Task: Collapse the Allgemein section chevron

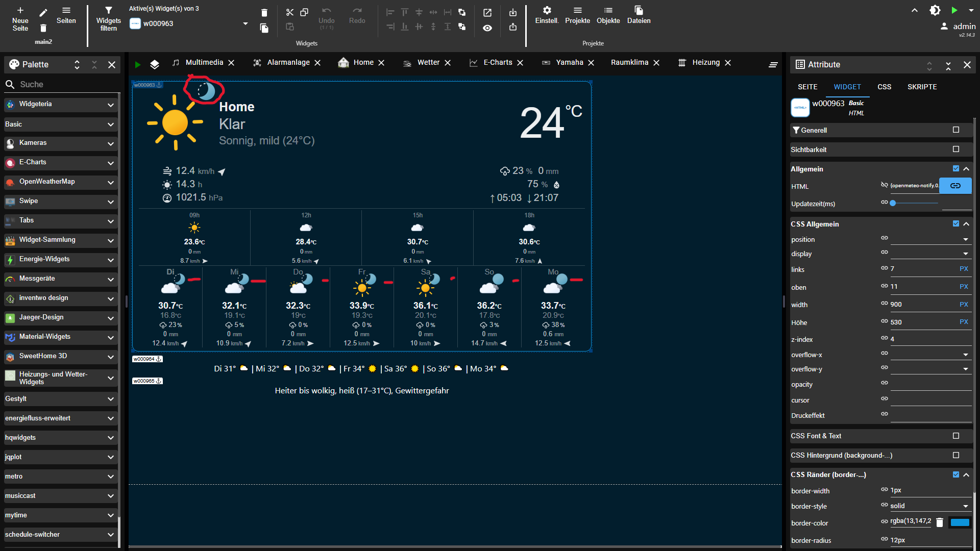Action: click(x=966, y=169)
